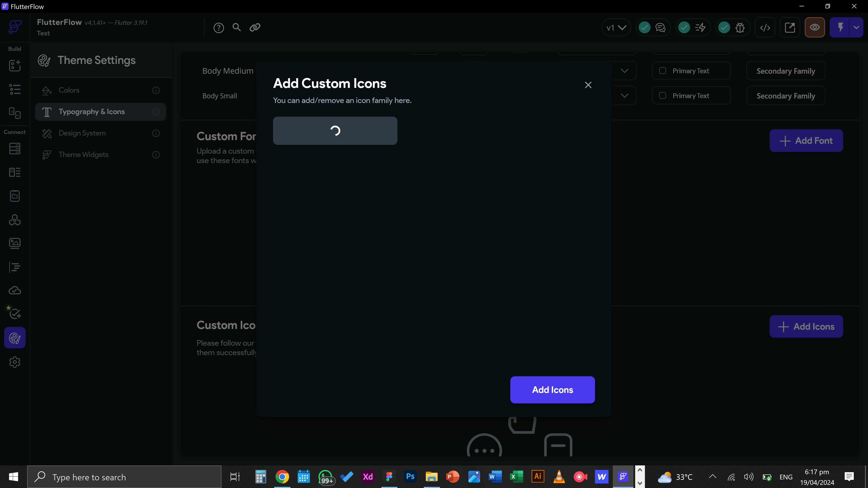Expand the test mode options arrow
The width and height of the screenshot is (868, 488).
pos(856,27)
